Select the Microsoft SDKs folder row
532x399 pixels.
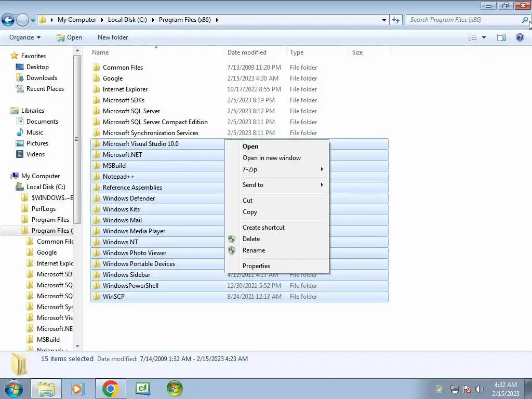(x=240, y=100)
